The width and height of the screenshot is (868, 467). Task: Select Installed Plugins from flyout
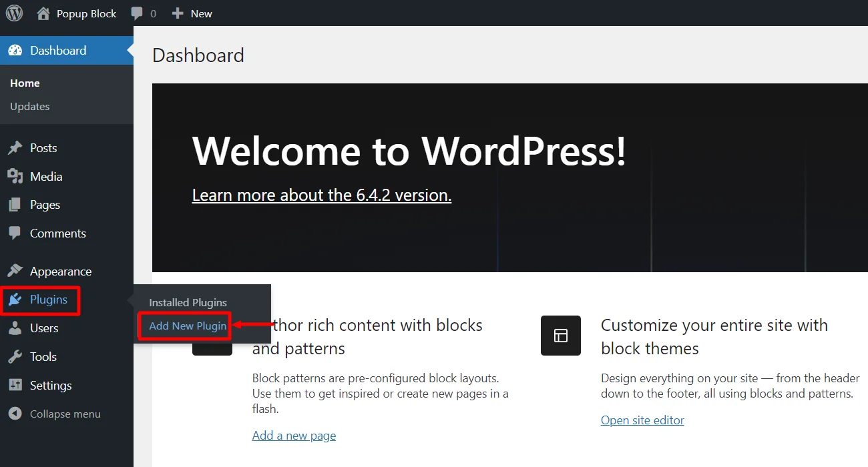tap(188, 303)
